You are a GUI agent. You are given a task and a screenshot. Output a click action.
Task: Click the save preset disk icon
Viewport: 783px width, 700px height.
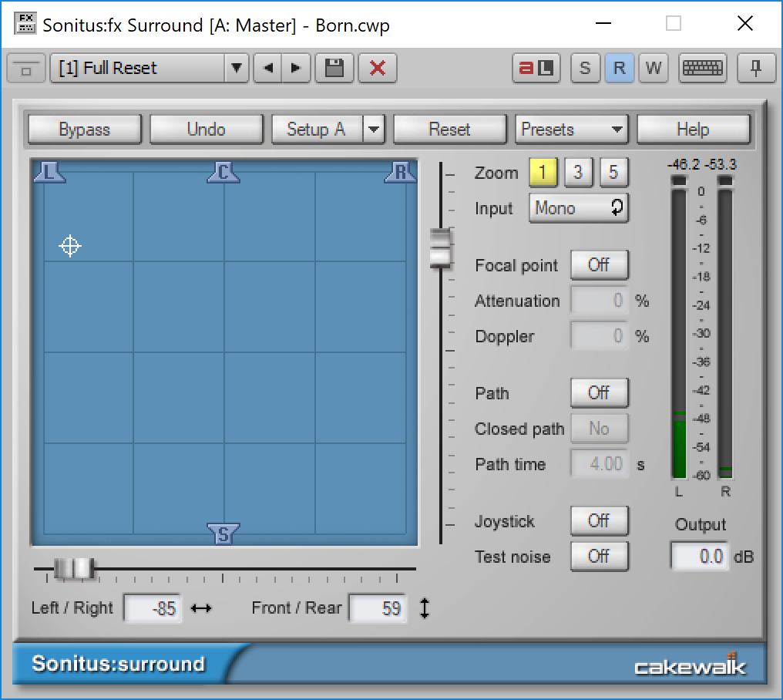coord(334,68)
